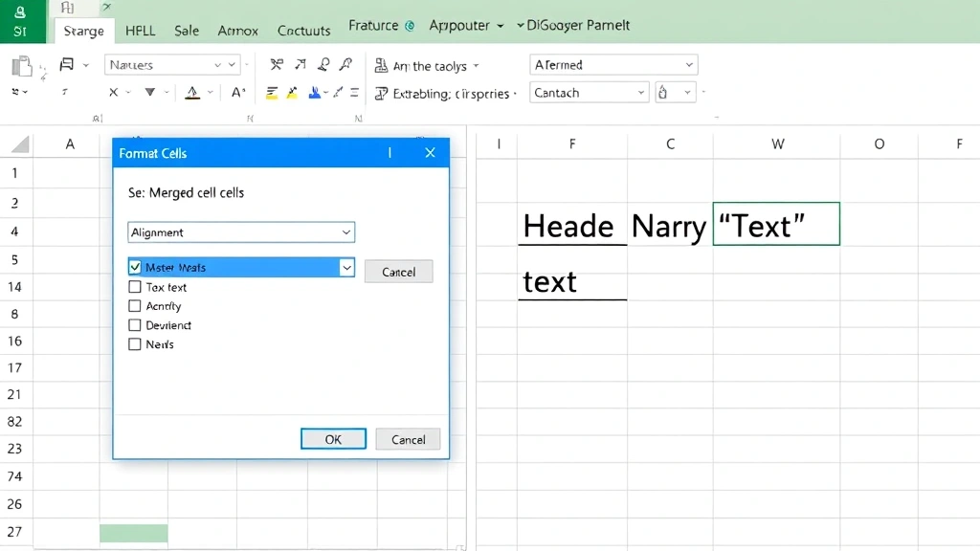Click OK in the Format Cells dialog
Screen dimensions: 980x551
333,439
